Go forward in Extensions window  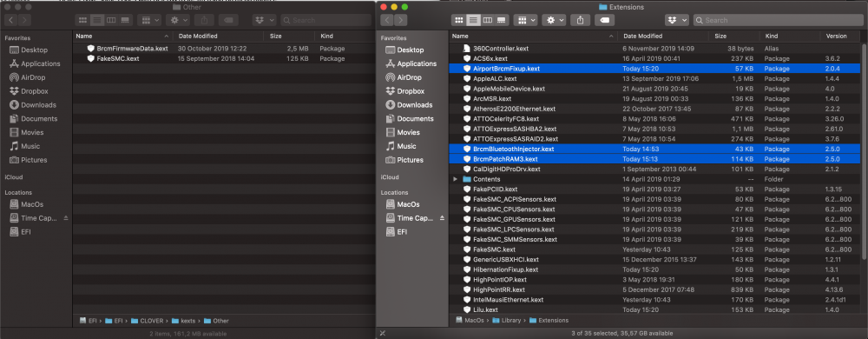[x=401, y=20]
